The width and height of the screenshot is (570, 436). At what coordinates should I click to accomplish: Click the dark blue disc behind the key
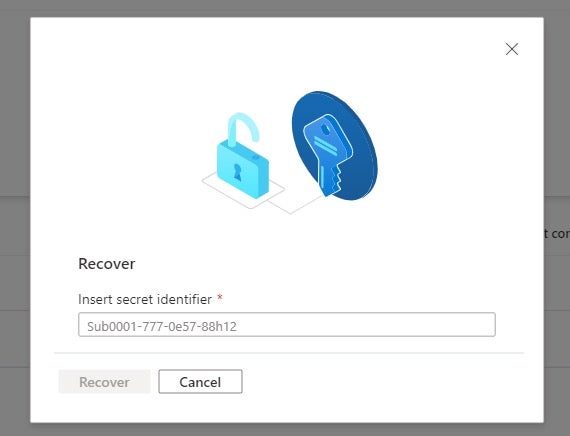334,145
